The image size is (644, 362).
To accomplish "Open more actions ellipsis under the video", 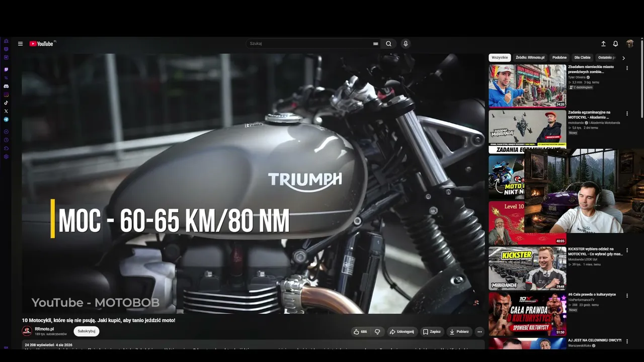I will point(479,332).
